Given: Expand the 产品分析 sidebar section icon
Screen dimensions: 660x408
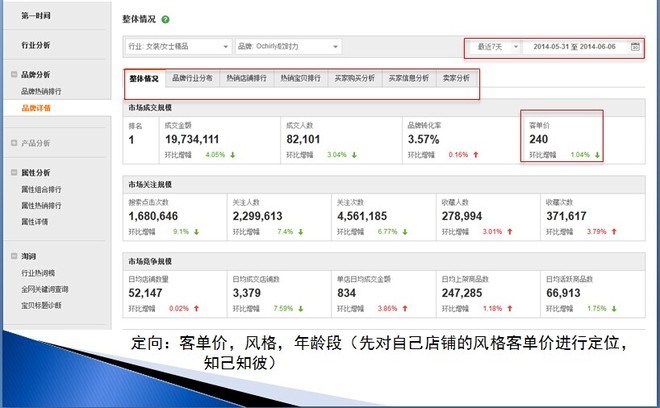Looking at the screenshot, I should (14, 143).
